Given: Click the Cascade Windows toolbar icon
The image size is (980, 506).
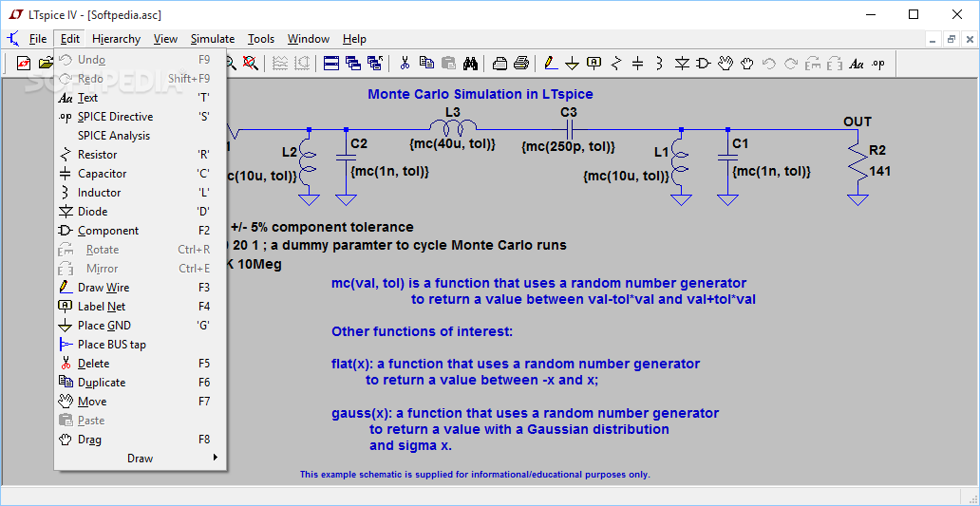Looking at the screenshot, I should tap(353, 63).
